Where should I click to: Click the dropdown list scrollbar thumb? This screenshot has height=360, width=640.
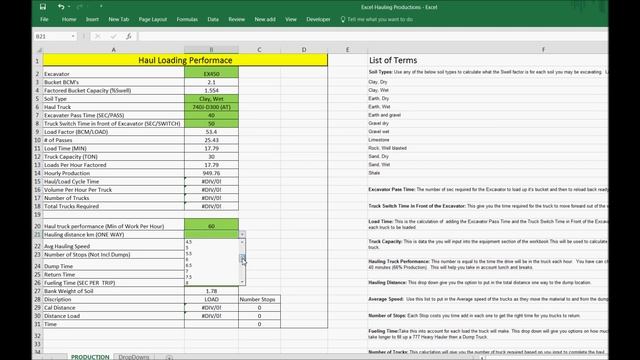(x=242, y=258)
